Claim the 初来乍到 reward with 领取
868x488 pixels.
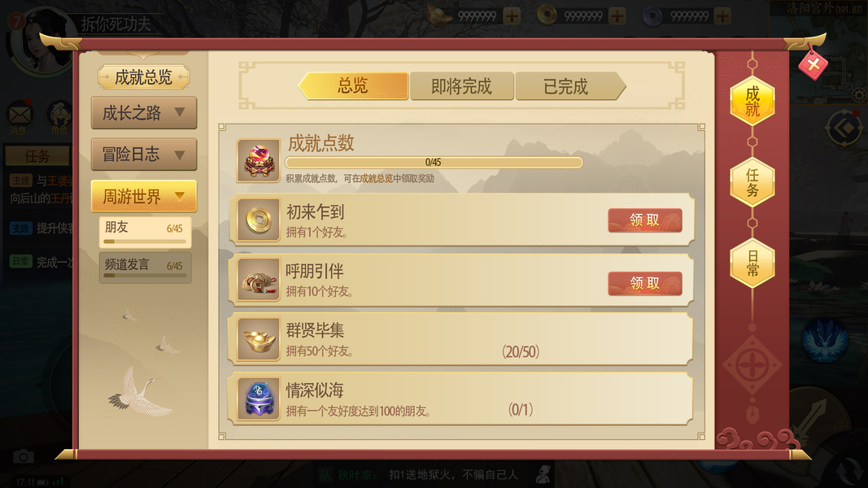pos(645,220)
